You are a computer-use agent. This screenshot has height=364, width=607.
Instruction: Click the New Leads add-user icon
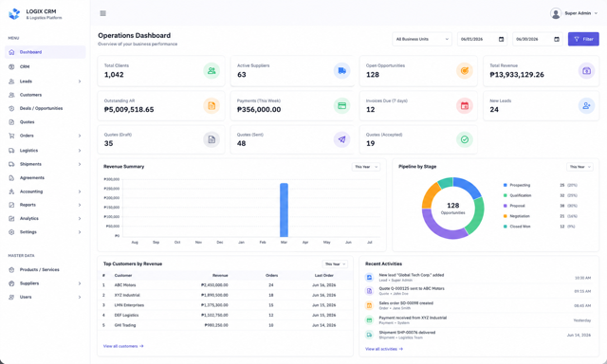pos(586,105)
